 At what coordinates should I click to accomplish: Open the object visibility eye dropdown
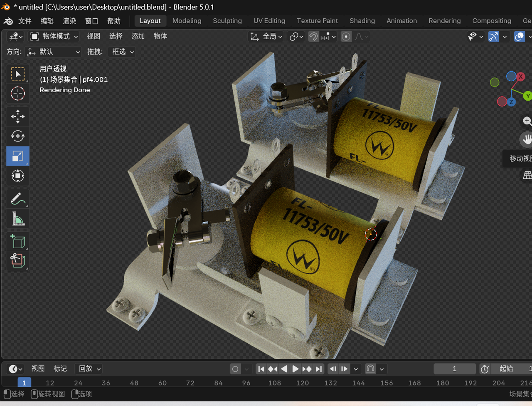[x=475, y=37]
